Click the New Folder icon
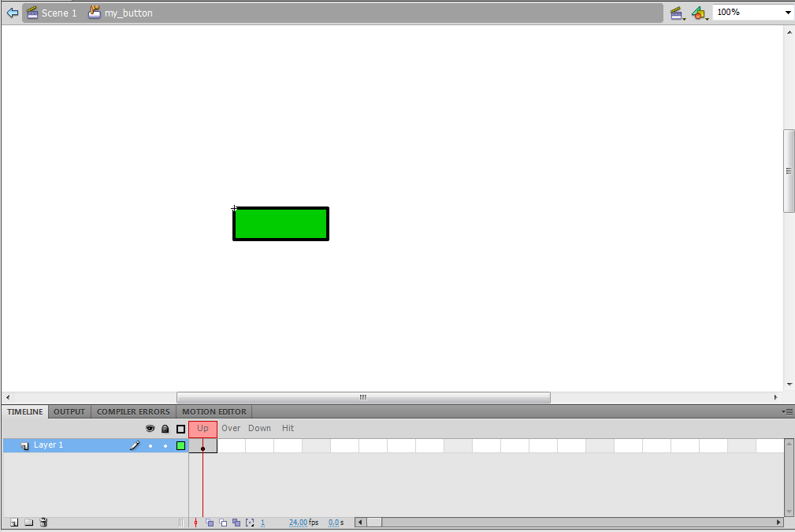Viewport: 795px width, 532px height. [29, 523]
